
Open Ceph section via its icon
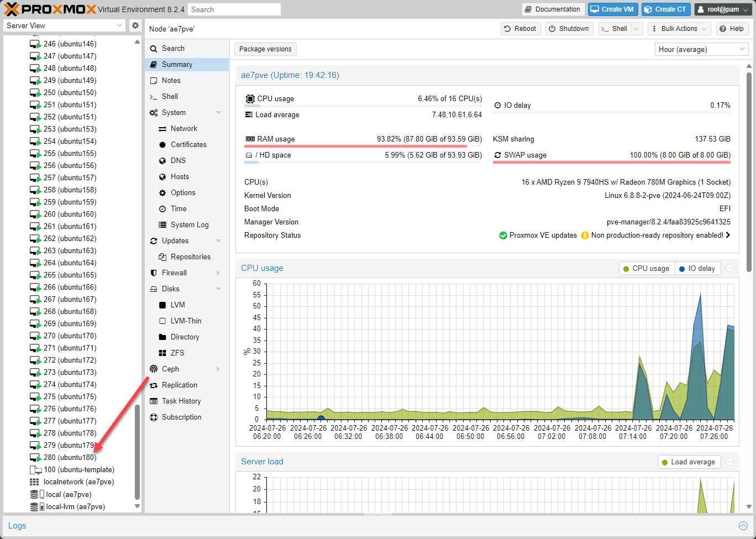(154, 369)
